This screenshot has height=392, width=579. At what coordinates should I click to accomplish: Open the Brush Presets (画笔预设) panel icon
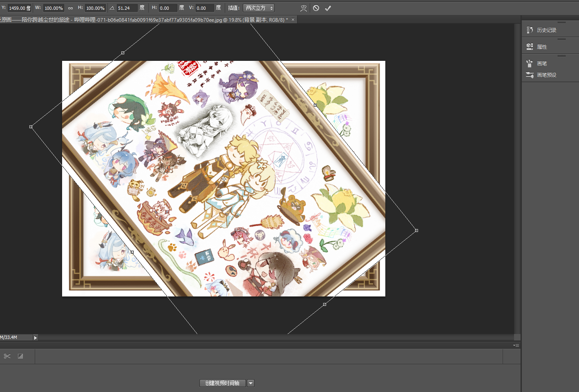(x=530, y=75)
